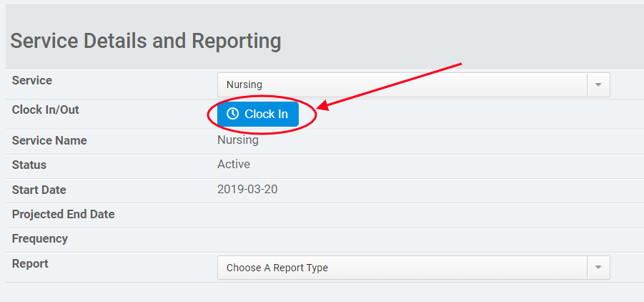The width and height of the screenshot is (644, 302).
Task: Select the 2019-03-20 start date value
Action: point(246,190)
